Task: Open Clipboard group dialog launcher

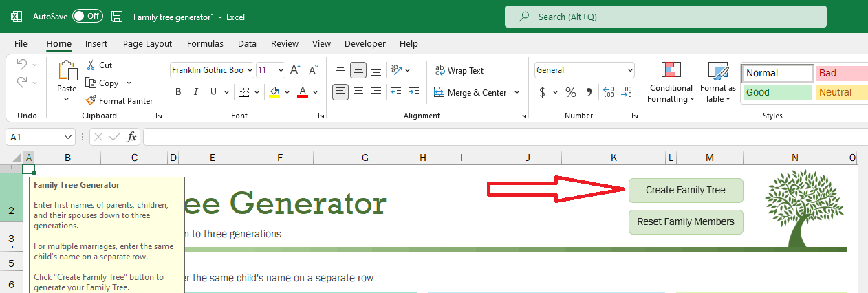Action: [x=159, y=116]
